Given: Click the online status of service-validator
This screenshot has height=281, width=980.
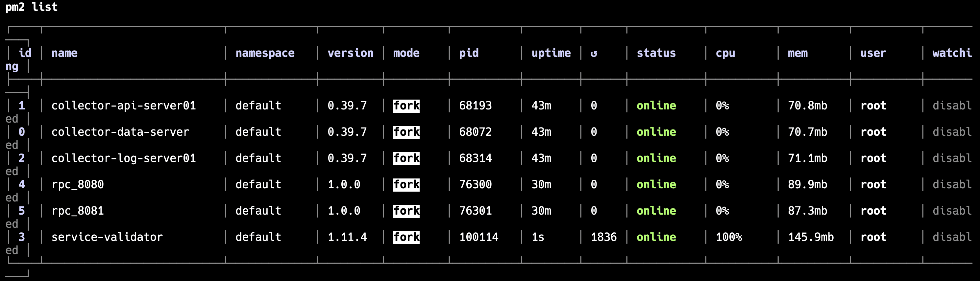Looking at the screenshot, I should [x=656, y=237].
